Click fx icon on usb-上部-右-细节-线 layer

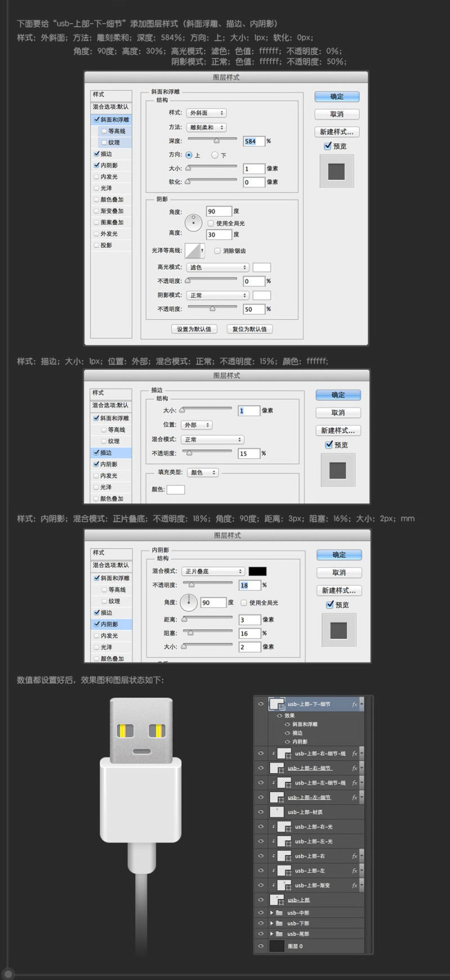(x=354, y=754)
